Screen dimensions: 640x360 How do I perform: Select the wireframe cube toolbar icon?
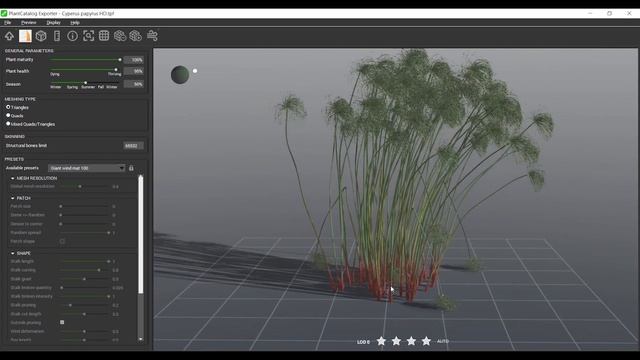point(41,36)
